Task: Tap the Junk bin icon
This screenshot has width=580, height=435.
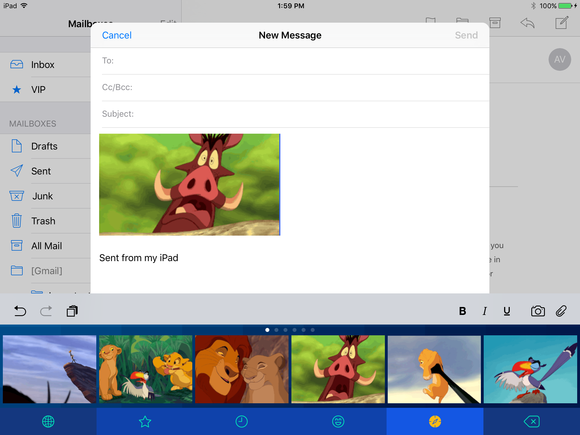Action: click(x=17, y=196)
